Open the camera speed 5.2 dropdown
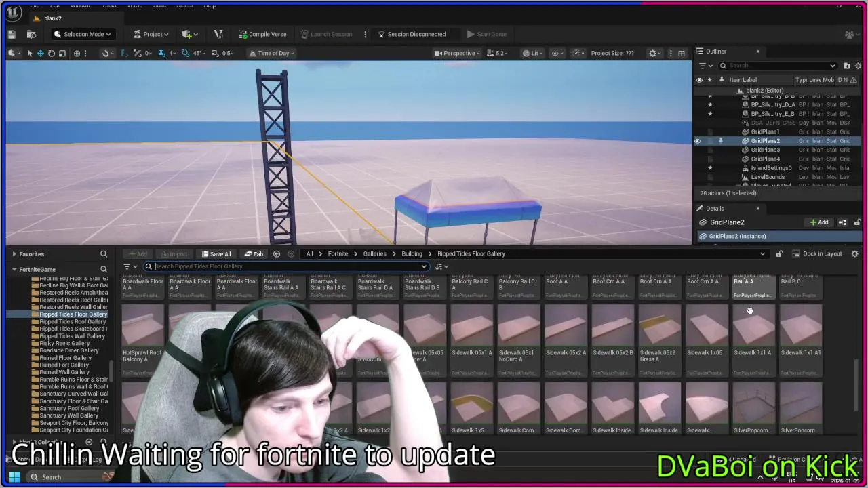This screenshot has width=868, height=488. (x=498, y=53)
